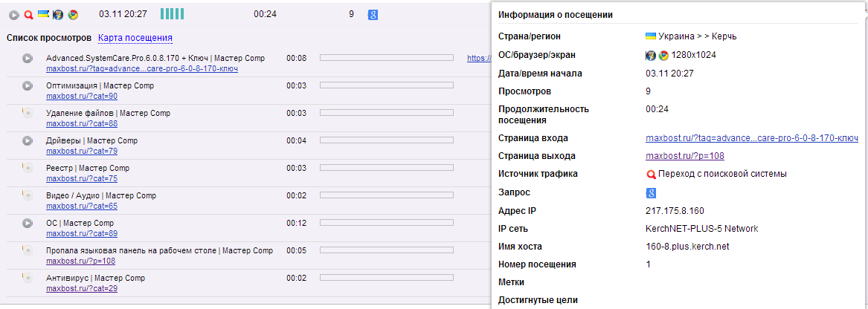Play the visit recording in the header row

(x=14, y=15)
